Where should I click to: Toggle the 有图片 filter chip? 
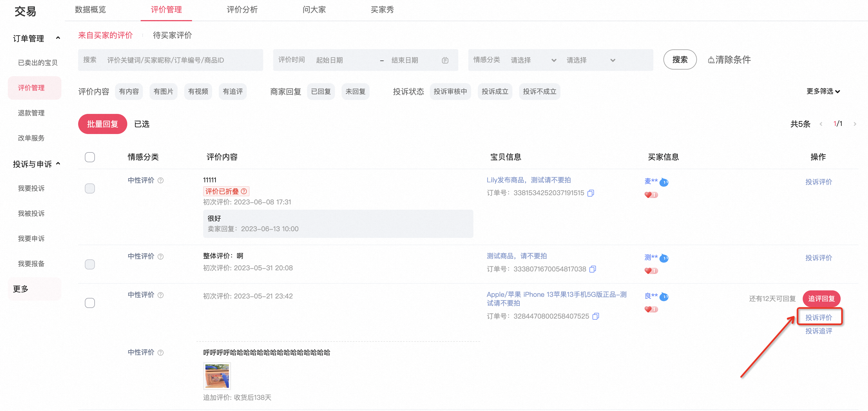164,92
